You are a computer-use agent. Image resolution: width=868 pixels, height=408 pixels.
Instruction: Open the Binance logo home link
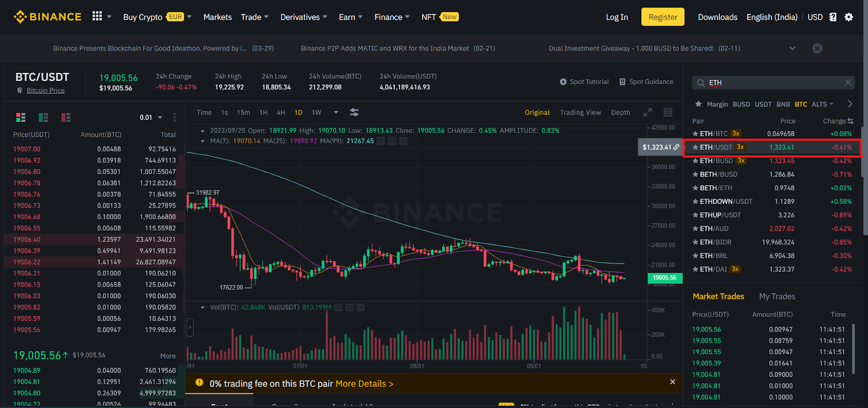pyautogui.click(x=48, y=17)
